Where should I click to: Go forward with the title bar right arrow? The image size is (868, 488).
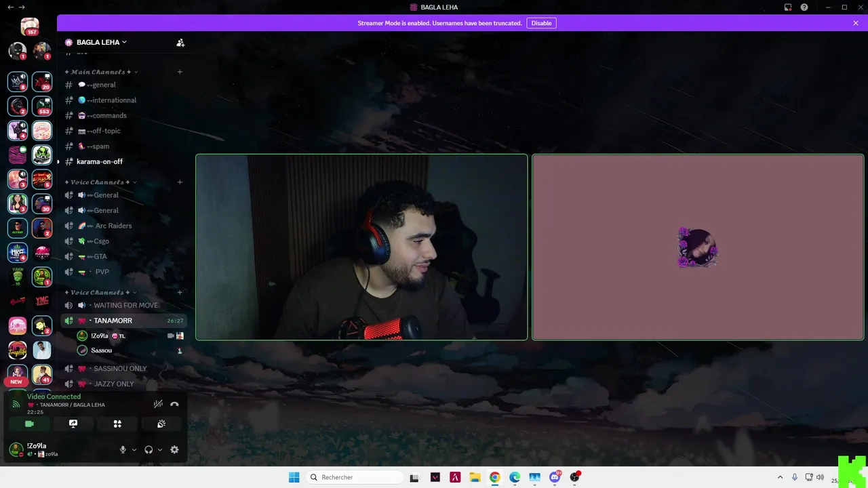click(22, 7)
